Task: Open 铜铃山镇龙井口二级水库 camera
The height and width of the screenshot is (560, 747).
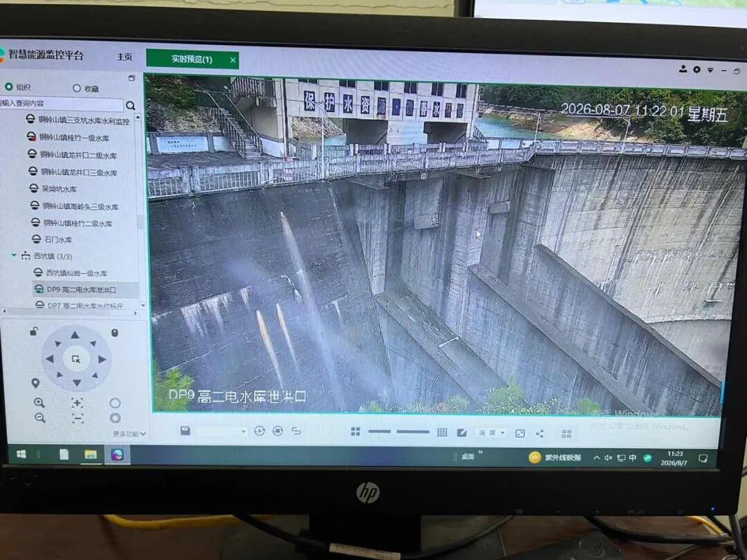Action: [72, 155]
